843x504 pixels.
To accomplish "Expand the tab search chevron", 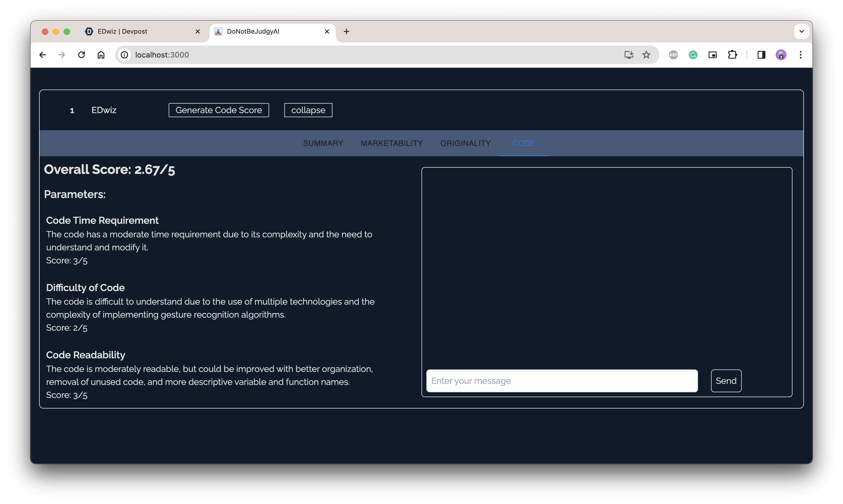I will (x=801, y=31).
